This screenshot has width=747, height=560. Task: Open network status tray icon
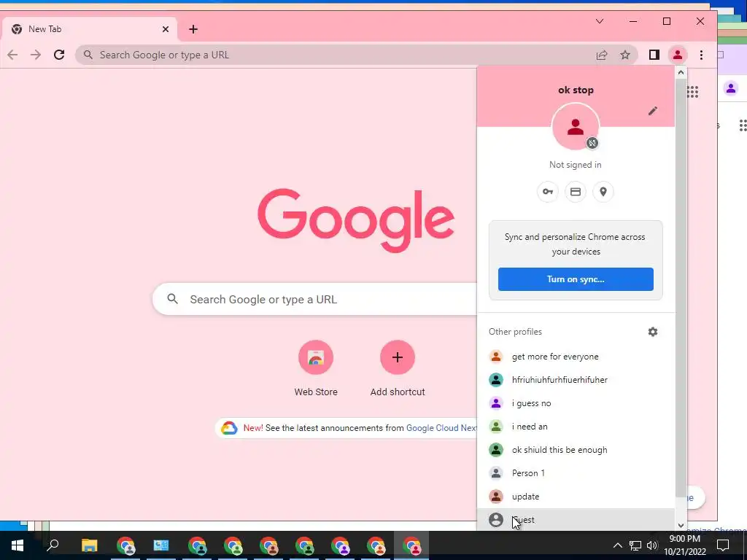635,545
